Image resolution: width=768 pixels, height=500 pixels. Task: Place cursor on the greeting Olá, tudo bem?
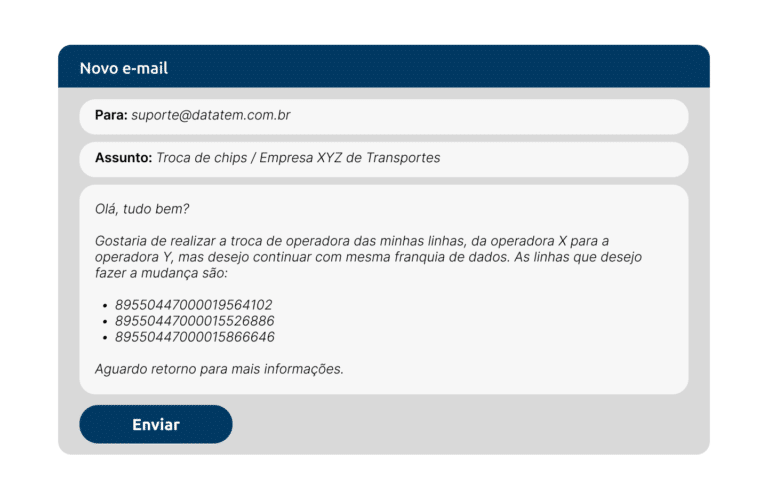[142, 209]
